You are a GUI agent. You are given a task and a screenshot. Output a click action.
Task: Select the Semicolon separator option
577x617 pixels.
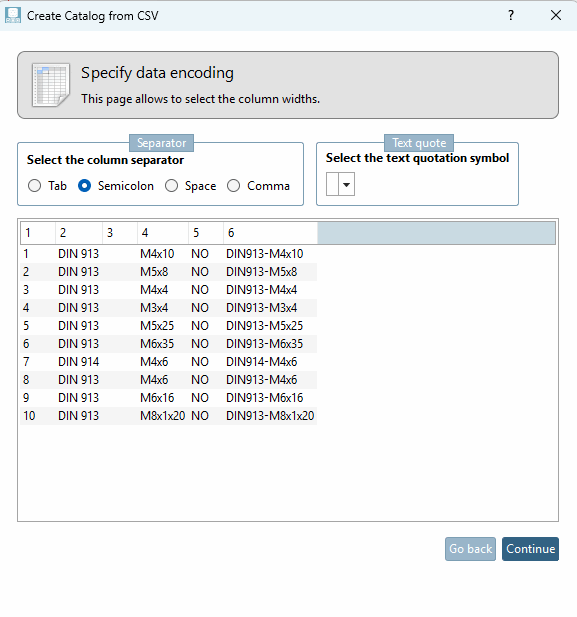click(x=85, y=186)
